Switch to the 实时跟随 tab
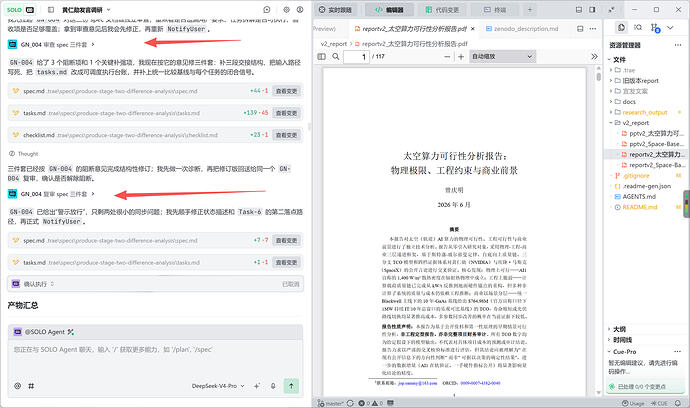Screen dimensions: 690x408 333,10
